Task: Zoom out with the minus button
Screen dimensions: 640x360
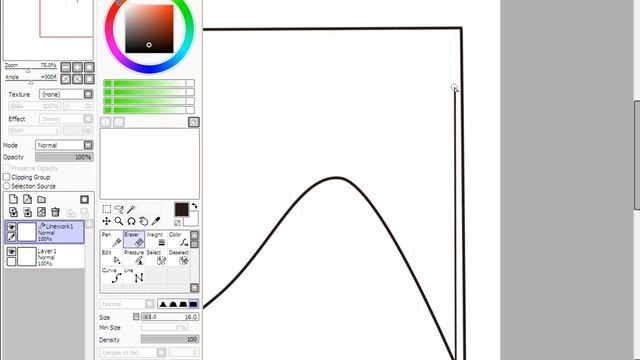Action: (66, 67)
